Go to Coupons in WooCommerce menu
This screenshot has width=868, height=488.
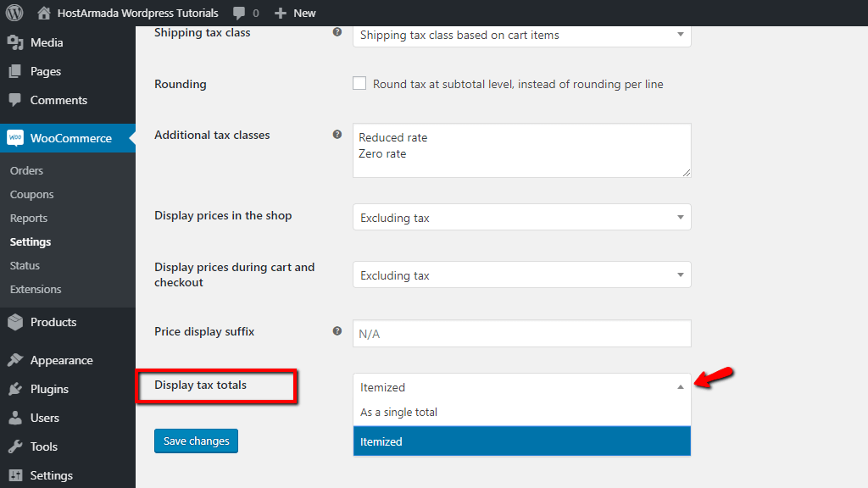coord(31,194)
